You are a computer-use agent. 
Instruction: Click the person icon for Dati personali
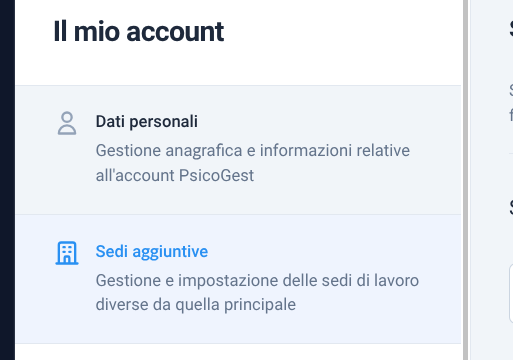[x=67, y=123]
